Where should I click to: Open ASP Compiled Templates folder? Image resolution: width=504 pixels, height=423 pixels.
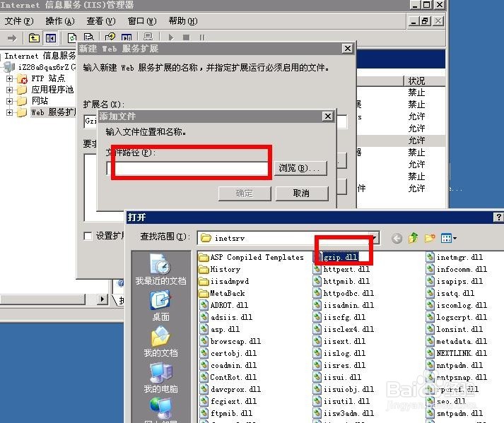pos(251,257)
